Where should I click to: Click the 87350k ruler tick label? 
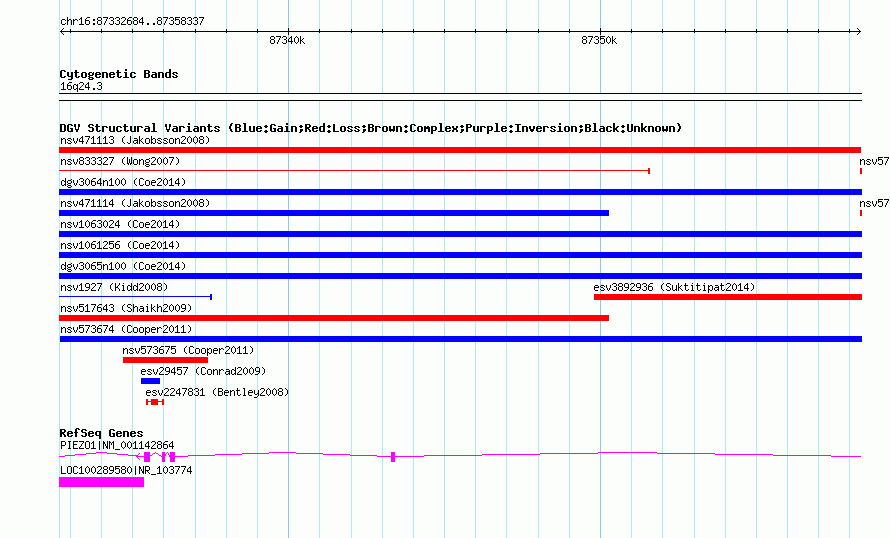coord(599,40)
